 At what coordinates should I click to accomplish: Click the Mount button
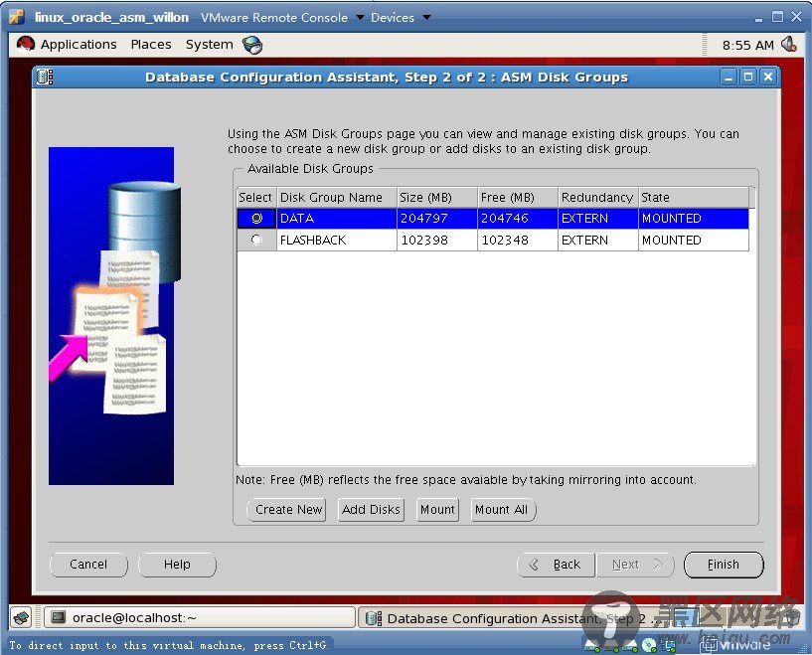(x=437, y=510)
